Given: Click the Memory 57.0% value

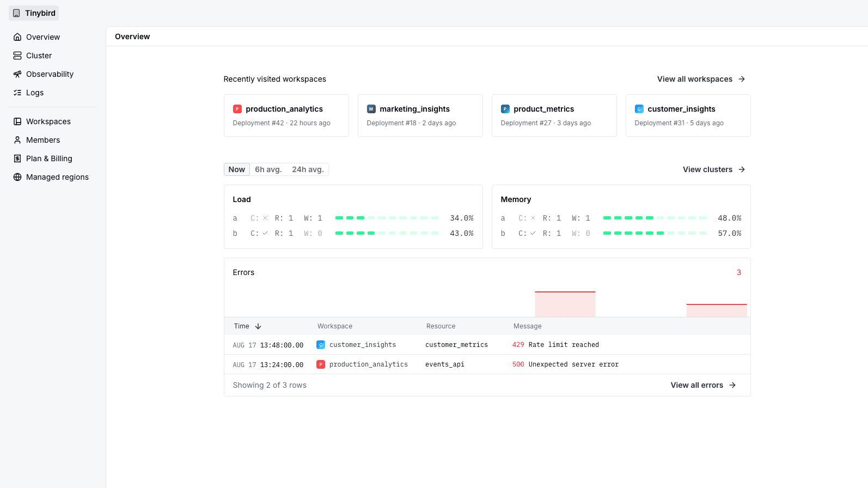Looking at the screenshot, I should click(730, 233).
